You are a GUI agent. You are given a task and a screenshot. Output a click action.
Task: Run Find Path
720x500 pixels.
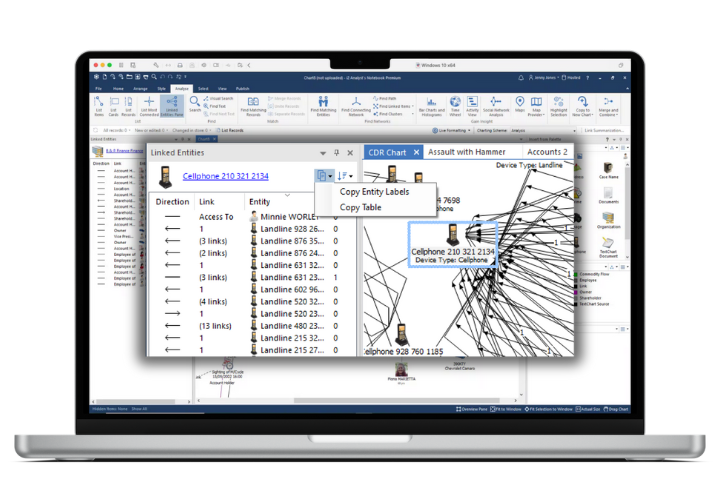(385, 98)
